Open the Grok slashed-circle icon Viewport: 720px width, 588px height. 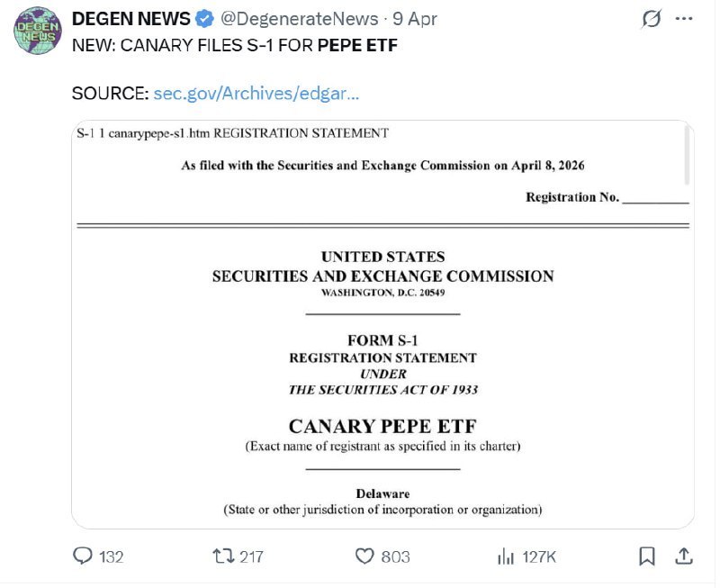point(649,19)
